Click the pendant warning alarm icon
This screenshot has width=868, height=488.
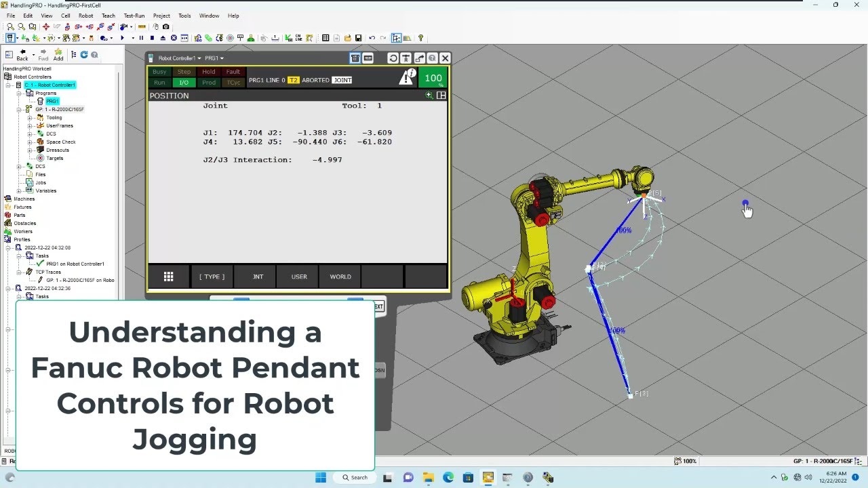[407, 77]
